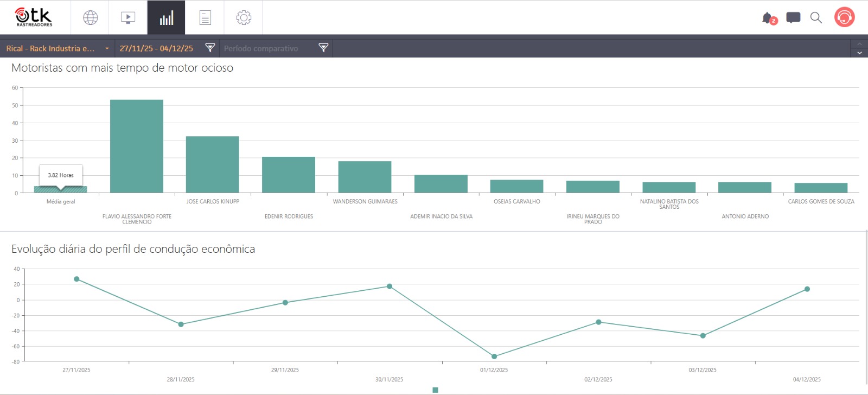Open the globe map view
This screenshot has width=868, height=395.
coord(90,18)
